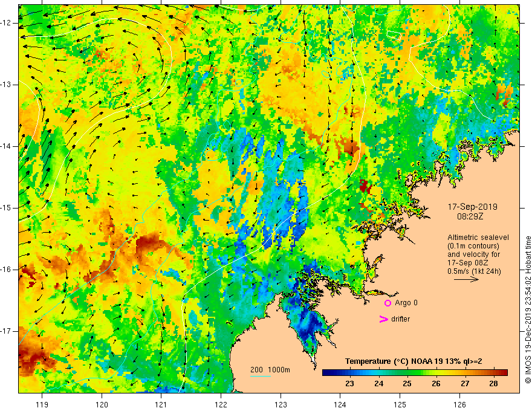This screenshot has height=411, width=532.
Task: Click the magenta Argo 0 circle marker
Action: 388,303
